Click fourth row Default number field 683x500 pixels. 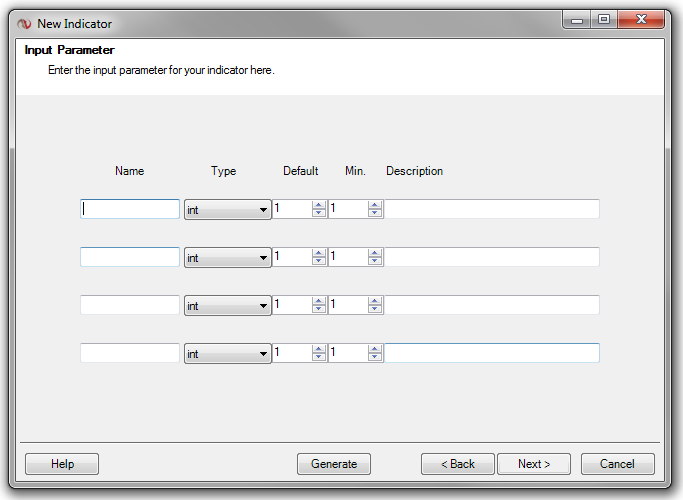[292, 353]
